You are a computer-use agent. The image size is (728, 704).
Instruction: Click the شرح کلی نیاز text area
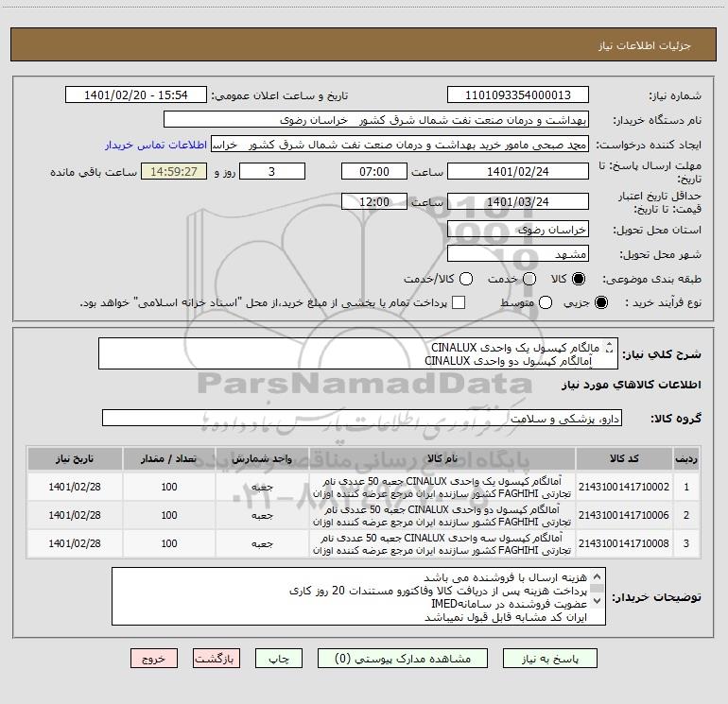point(358,353)
